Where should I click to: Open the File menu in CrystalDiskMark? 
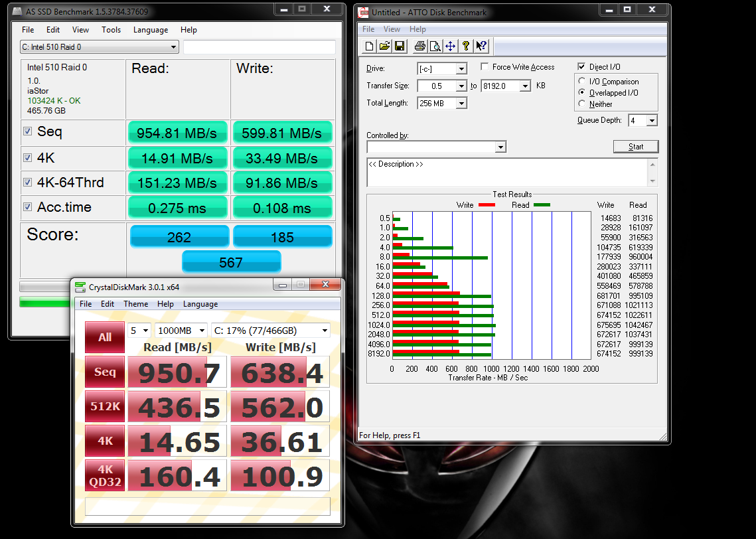coord(86,304)
